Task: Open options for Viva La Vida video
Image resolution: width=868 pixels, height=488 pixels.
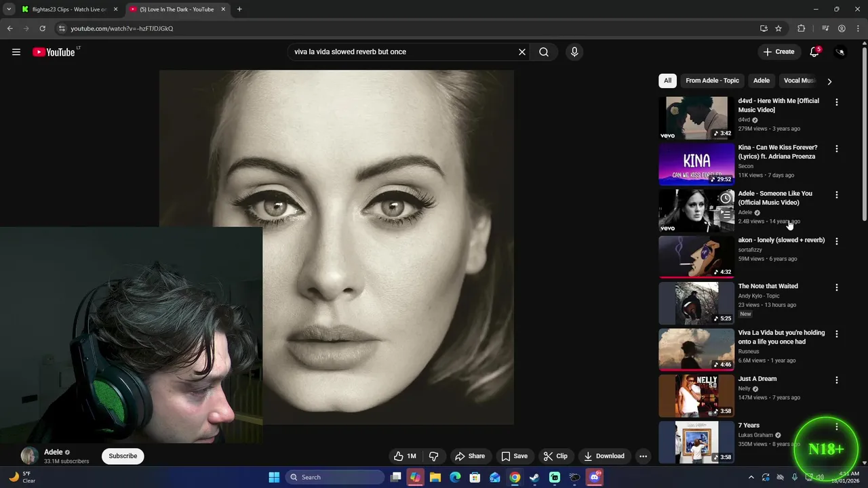Action: tap(836, 334)
